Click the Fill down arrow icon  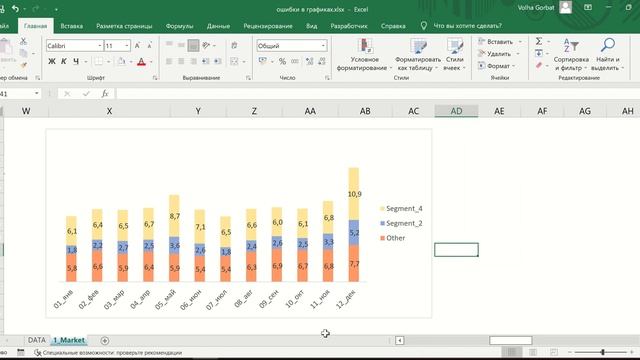coord(539,53)
